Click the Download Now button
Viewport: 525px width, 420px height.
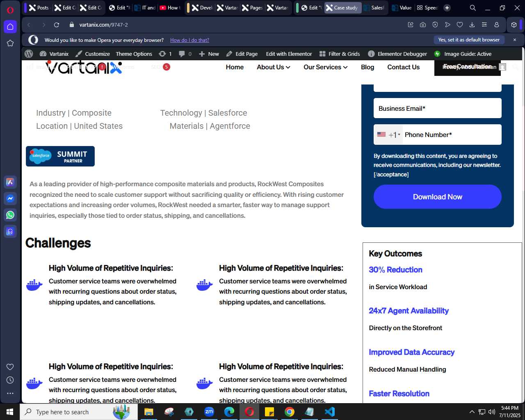438,197
